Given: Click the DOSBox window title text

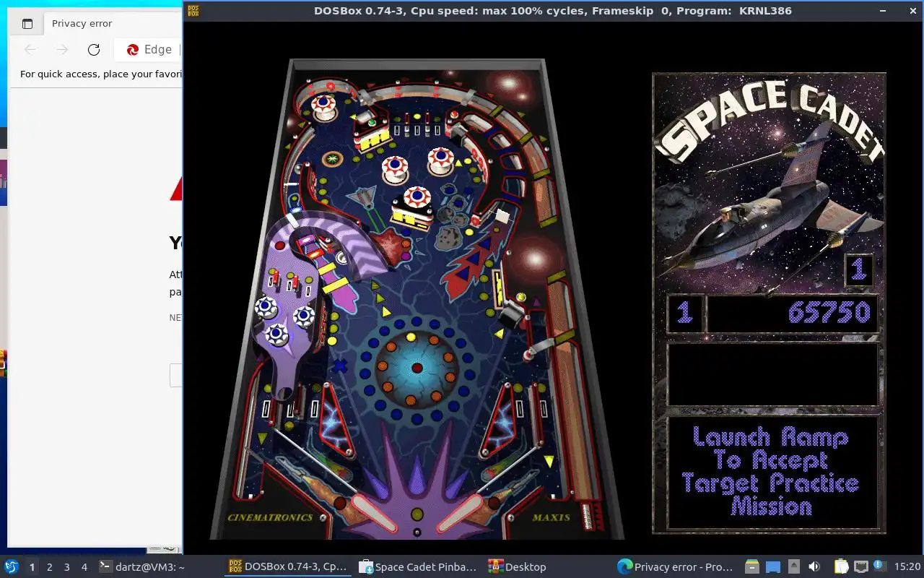Looking at the screenshot, I should point(553,11).
